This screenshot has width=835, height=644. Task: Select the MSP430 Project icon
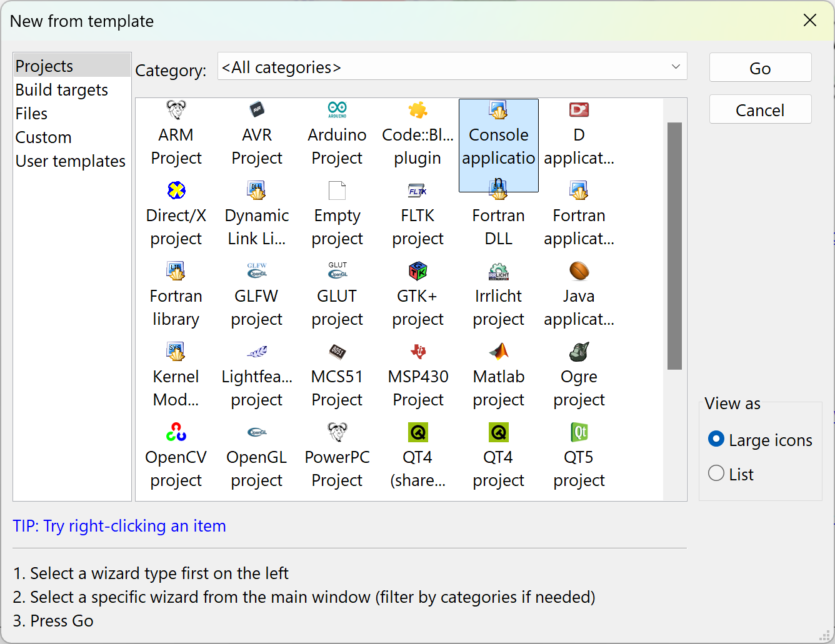[417, 352]
